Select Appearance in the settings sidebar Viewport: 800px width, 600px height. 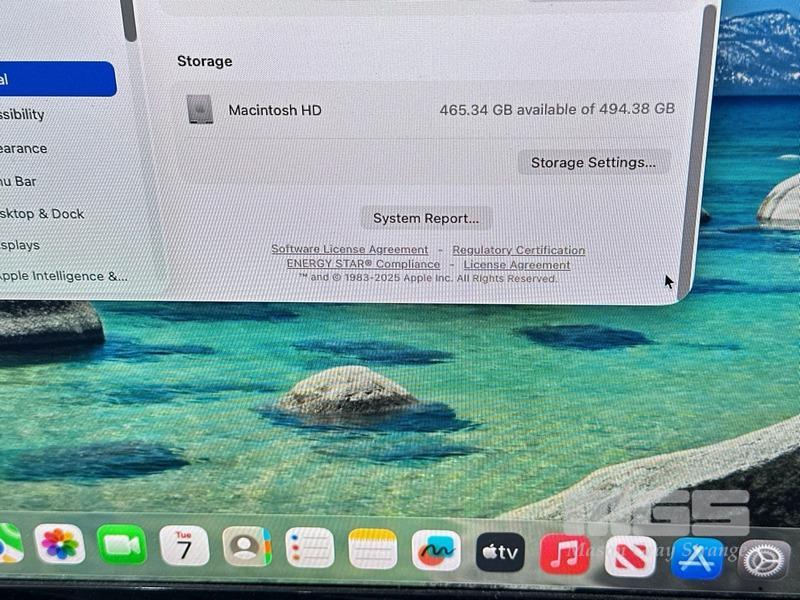(x=24, y=148)
